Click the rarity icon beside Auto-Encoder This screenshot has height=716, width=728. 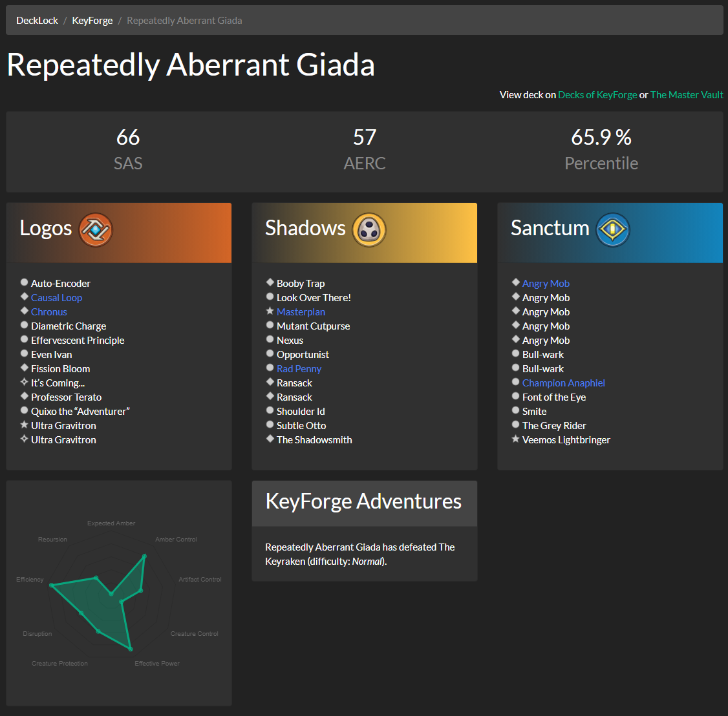[24, 282]
